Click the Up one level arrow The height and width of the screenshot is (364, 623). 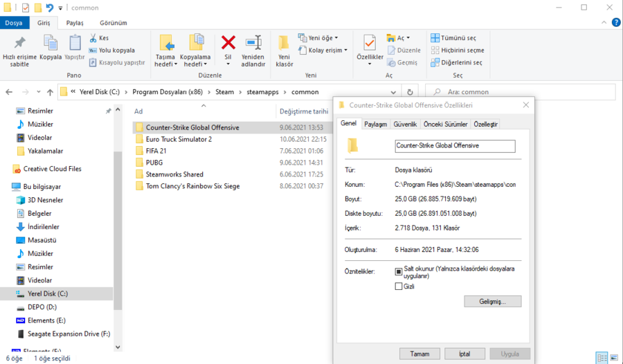coord(50,92)
